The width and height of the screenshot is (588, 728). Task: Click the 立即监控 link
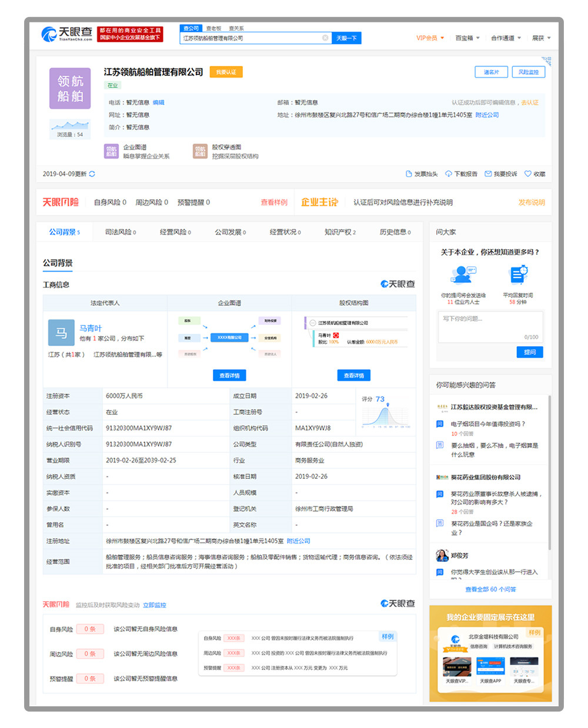pos(155,605)
